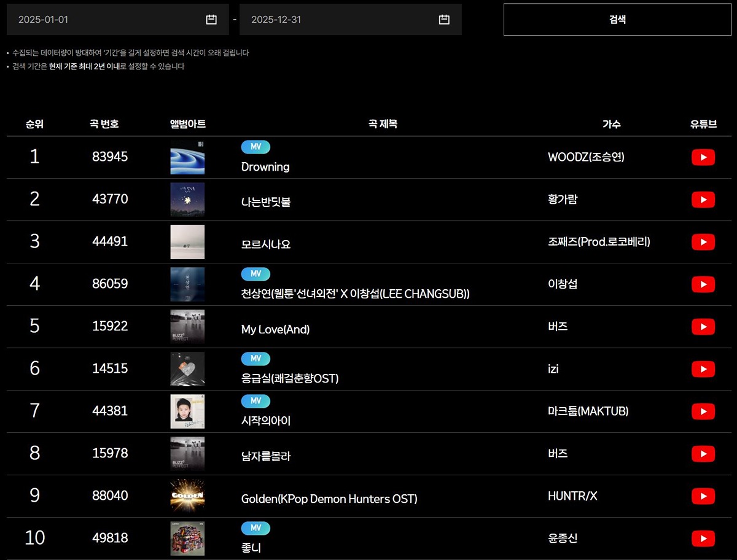Viewport: 737px width, 560px height.
Task: Open calendar icon on end date 2025-12-31
Action: point(444,20)
